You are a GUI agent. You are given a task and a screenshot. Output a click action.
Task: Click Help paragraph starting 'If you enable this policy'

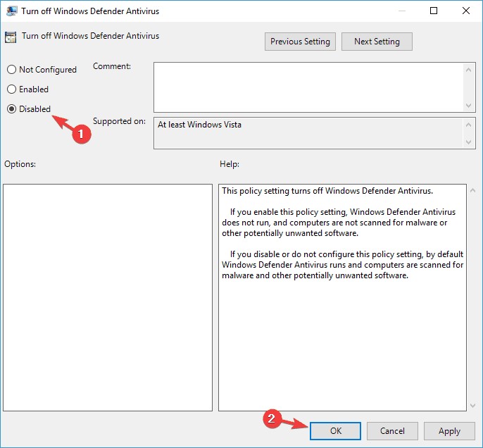339,223
